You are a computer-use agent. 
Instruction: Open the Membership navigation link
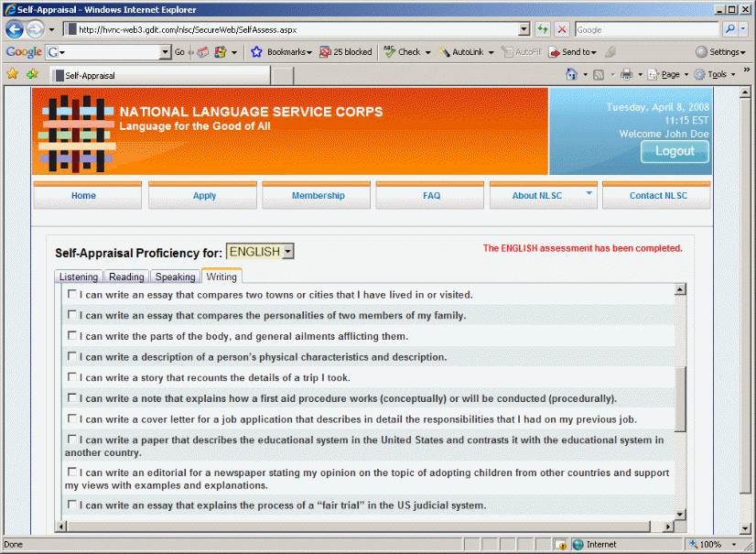point(318,195)
